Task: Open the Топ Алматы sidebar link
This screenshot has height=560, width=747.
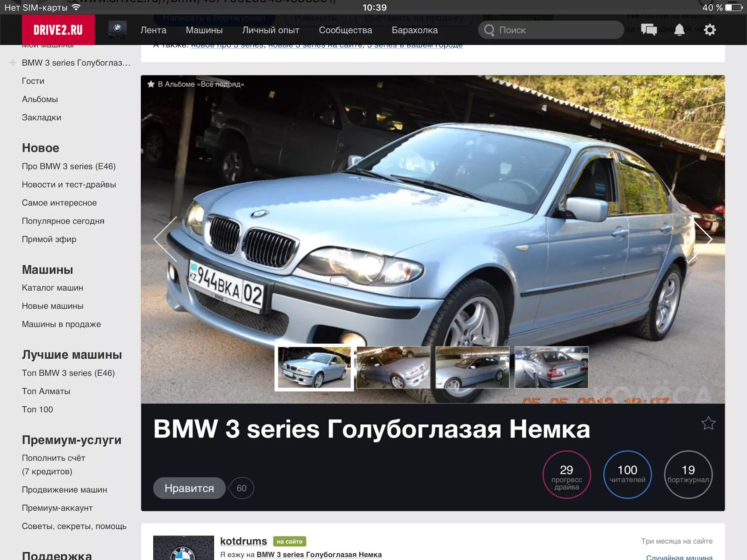Action: (x=46, y=391)
